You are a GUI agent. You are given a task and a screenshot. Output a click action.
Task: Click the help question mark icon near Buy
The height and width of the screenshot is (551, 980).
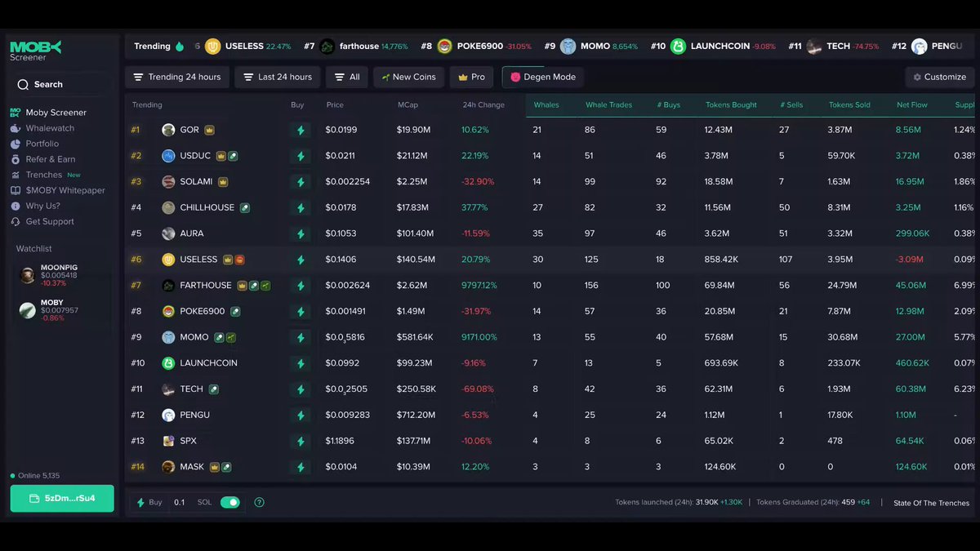click(259, 503)
